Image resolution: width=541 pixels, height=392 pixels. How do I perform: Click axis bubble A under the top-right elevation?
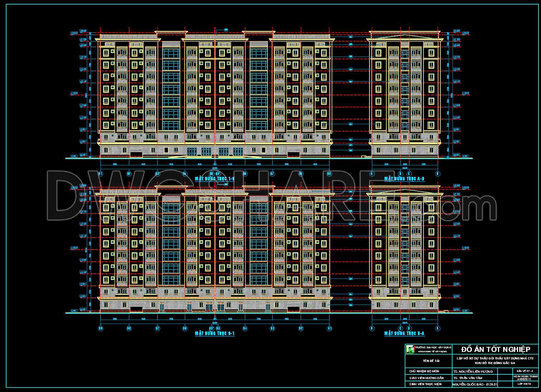(372, 174)
